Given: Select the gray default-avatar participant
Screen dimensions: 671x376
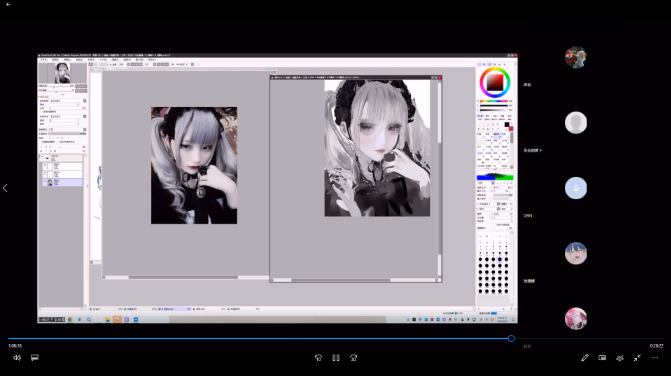Looking at the screenshot, I should (576, 123).
